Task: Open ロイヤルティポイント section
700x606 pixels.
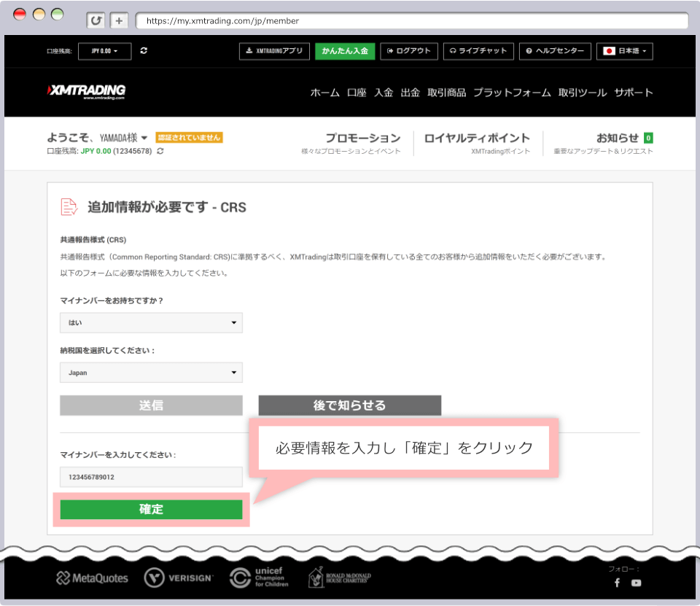Action: coord(477,143)
